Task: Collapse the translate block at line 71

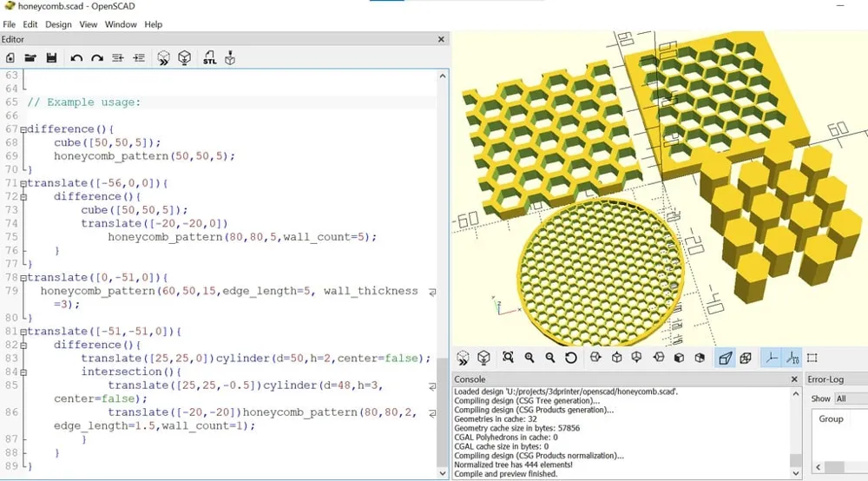Action: [x=23, y=183]
